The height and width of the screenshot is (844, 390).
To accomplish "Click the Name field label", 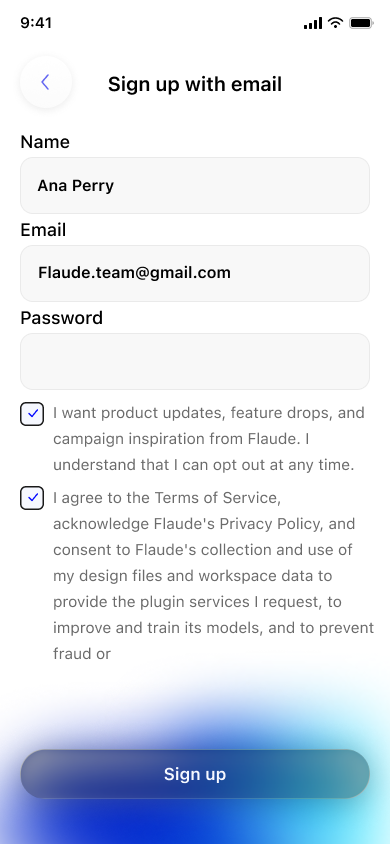I will [x=45, y=142].
